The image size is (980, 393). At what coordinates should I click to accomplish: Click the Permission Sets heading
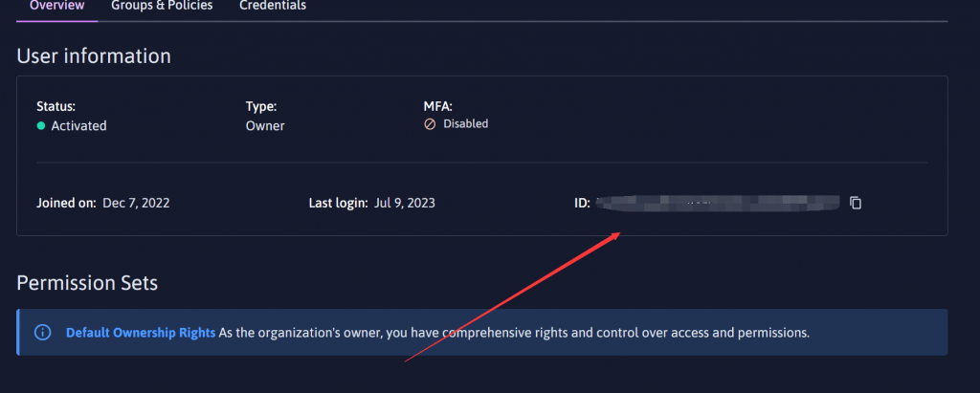point(87,283)
